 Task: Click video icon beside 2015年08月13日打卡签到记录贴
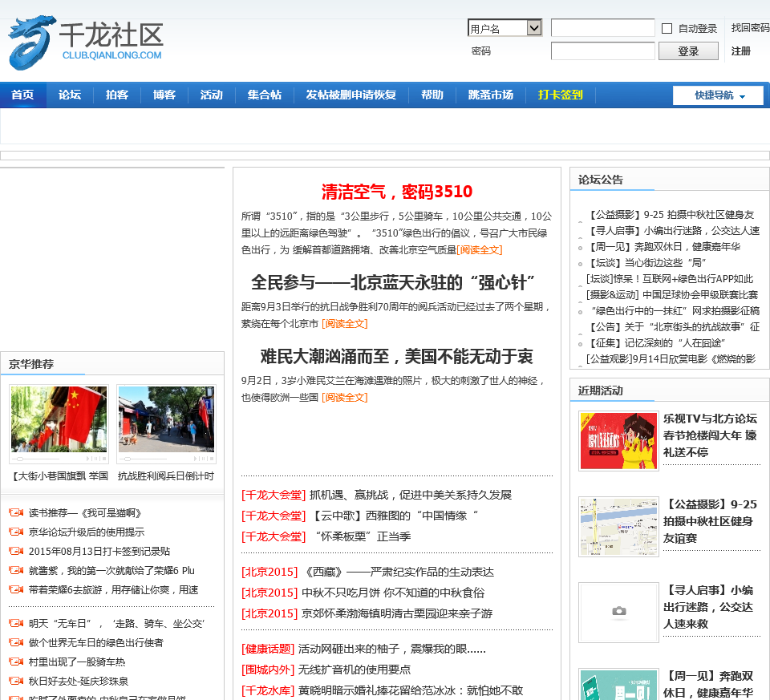[x=16, y=551]
